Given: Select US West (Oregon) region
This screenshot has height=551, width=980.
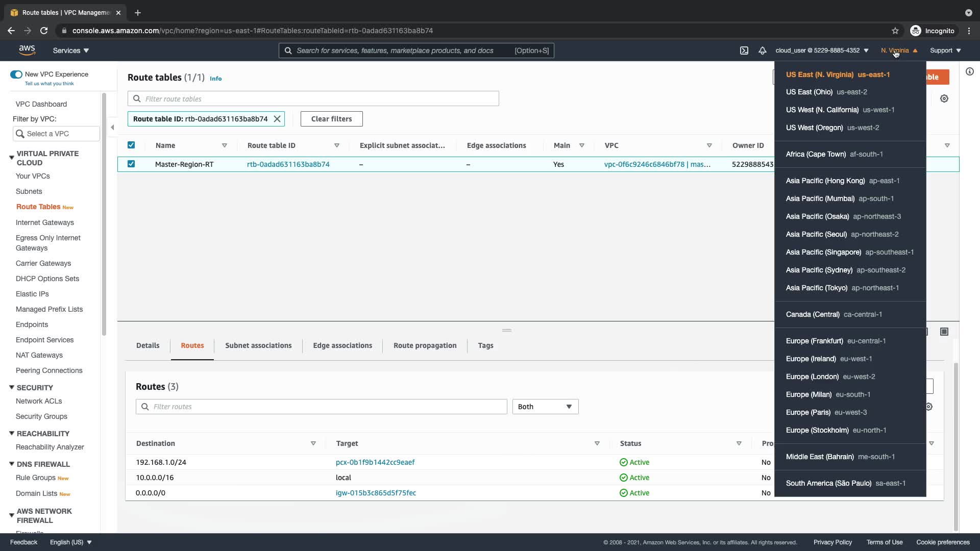Looking at the screenshot, I should pos(832,128).
